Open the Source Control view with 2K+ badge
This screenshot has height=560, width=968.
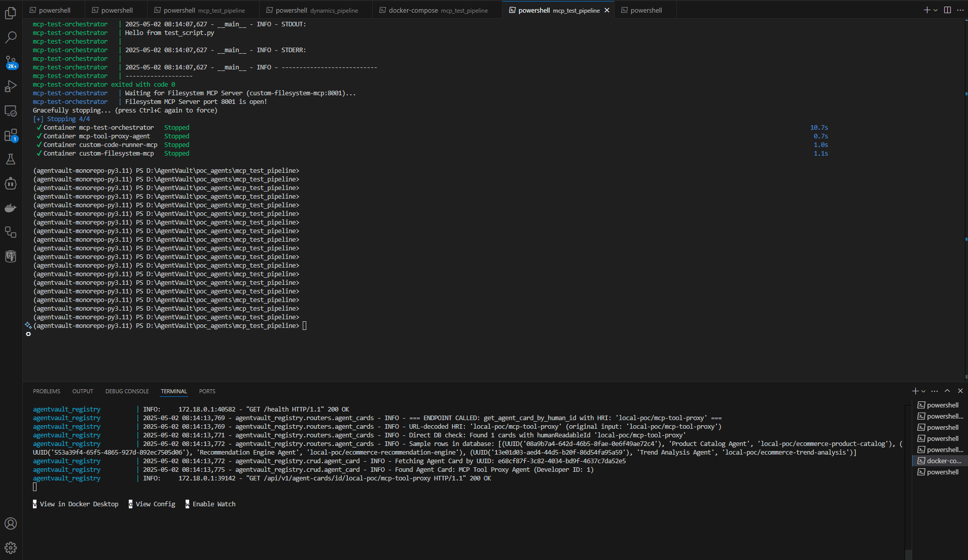pyautogui.click(x=11, y=62)
